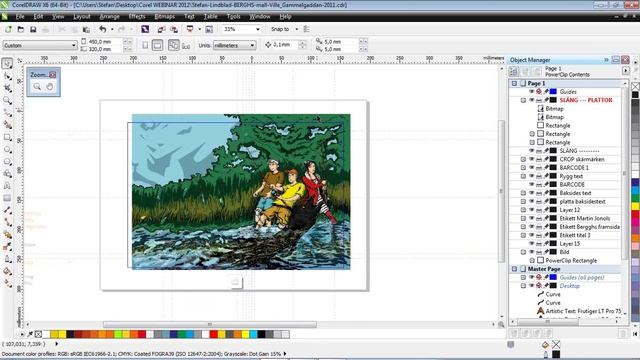Image resolution: width=640 pixels, height=360 pixels.
Task: Open the zoom level 33% dropdown
Action: click(x=258, y=29)
